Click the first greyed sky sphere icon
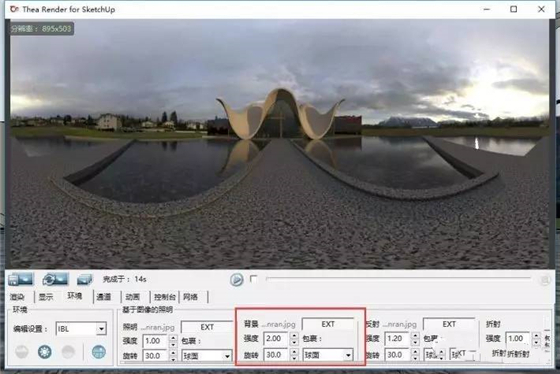 [22, 352]
